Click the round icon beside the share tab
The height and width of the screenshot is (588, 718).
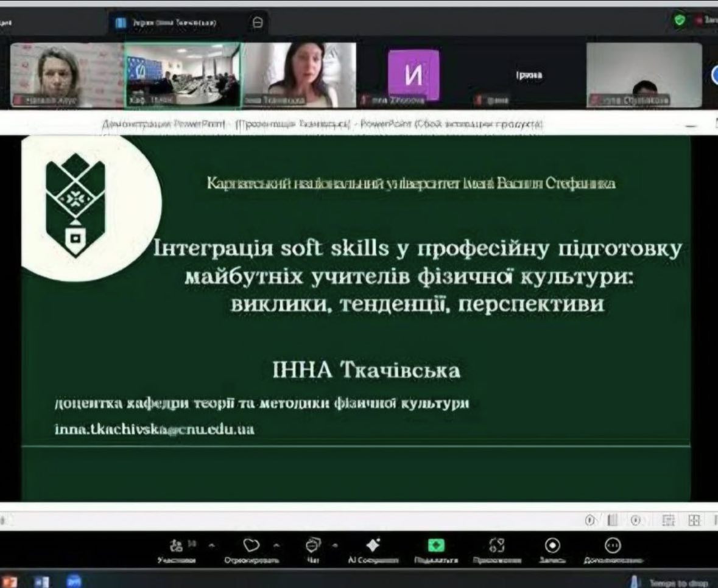tap(258, 22)
